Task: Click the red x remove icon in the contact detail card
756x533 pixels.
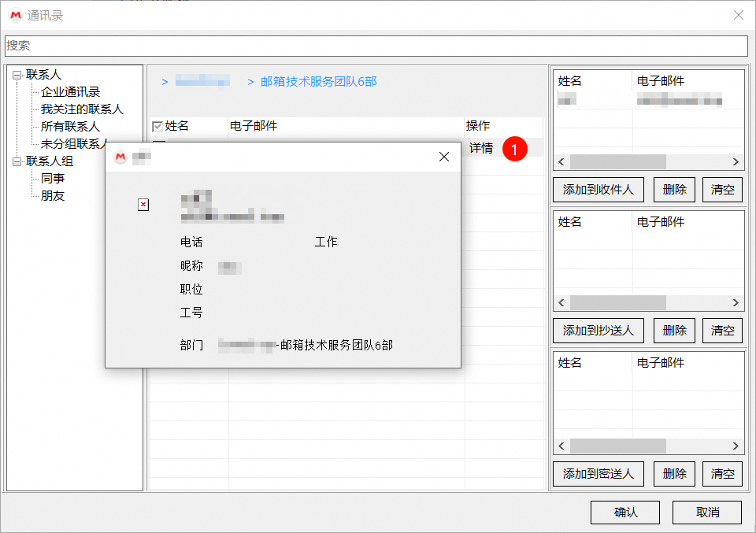Action: click(143, 205)
